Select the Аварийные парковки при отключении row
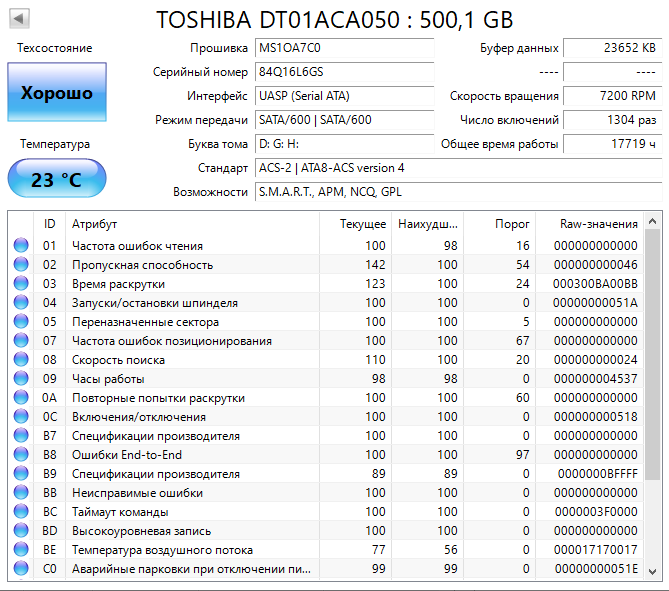Image resolution: width=669 pixels, height=591 pixels. tap(326, 568)
